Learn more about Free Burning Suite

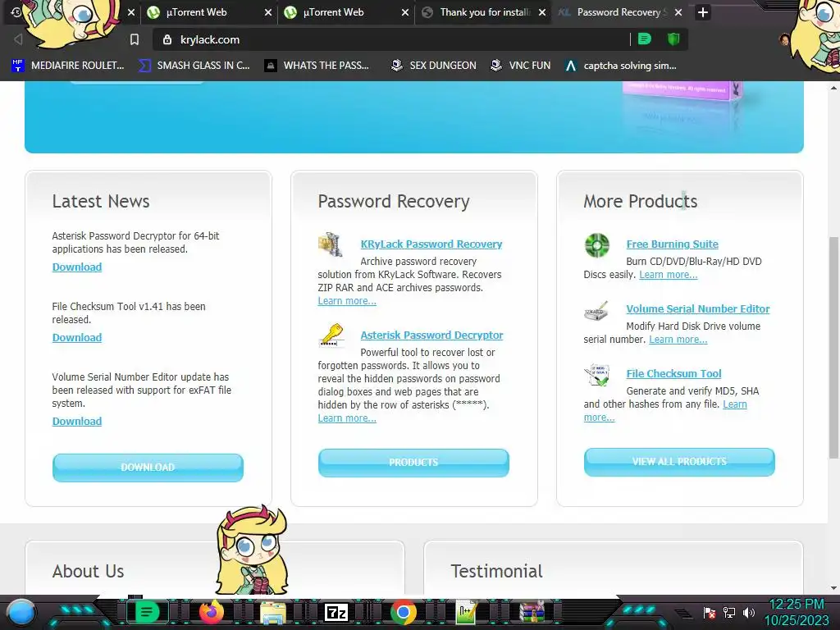point(668,274)
